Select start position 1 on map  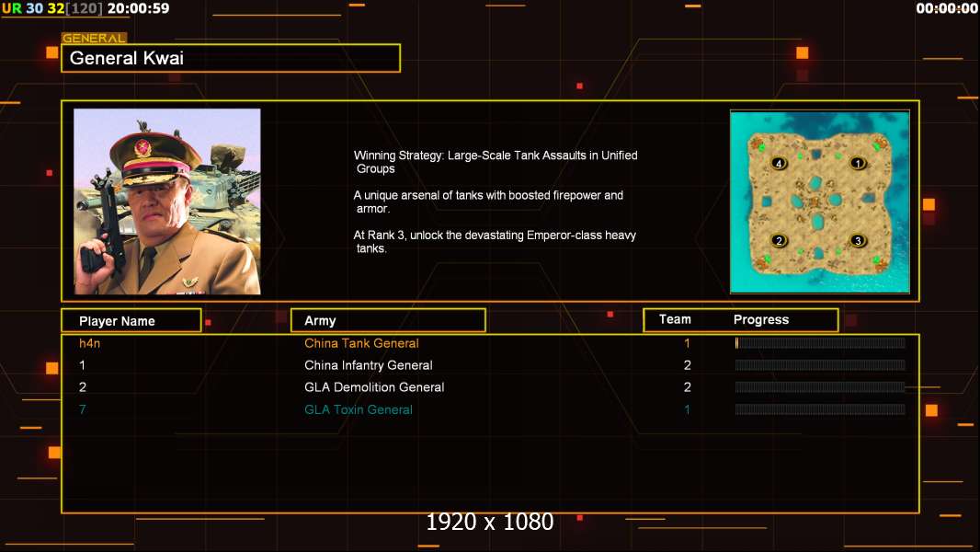[x=858, y=163]
